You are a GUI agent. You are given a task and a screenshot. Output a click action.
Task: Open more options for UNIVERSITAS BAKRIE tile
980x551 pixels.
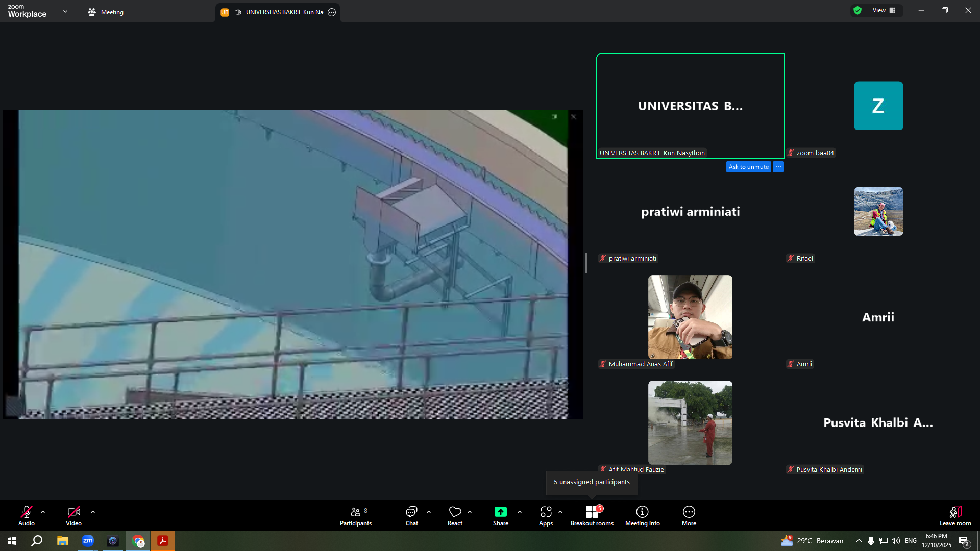[x=778, y=167]
